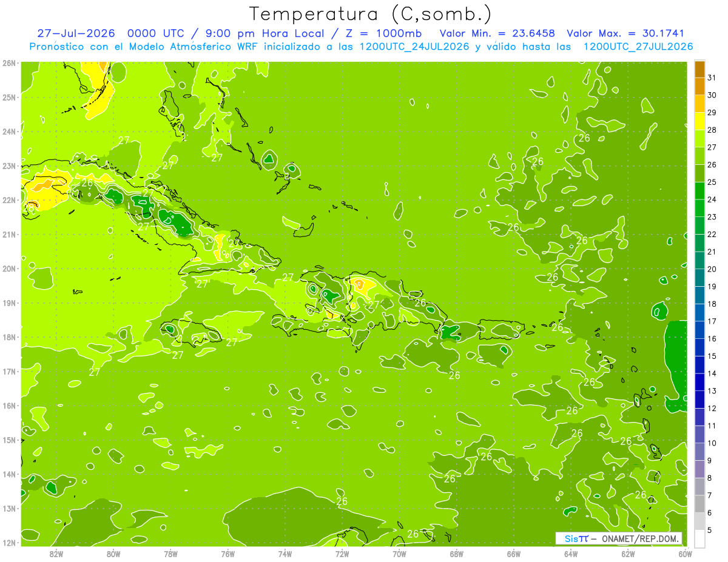Click the "24N" latitude axis label
Image resolution: width=728 pixels, height=562 pixels.
9,132
